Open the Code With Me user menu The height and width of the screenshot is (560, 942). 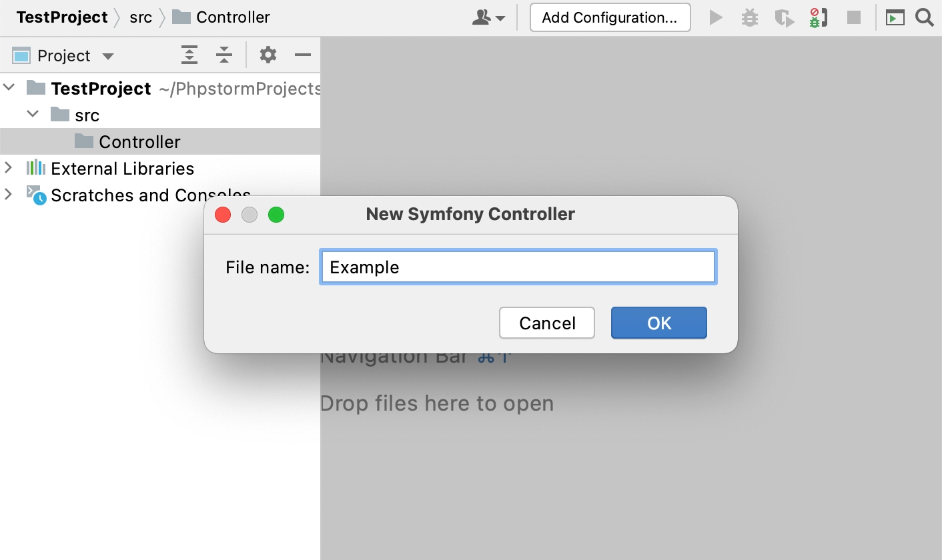(488, 18)
